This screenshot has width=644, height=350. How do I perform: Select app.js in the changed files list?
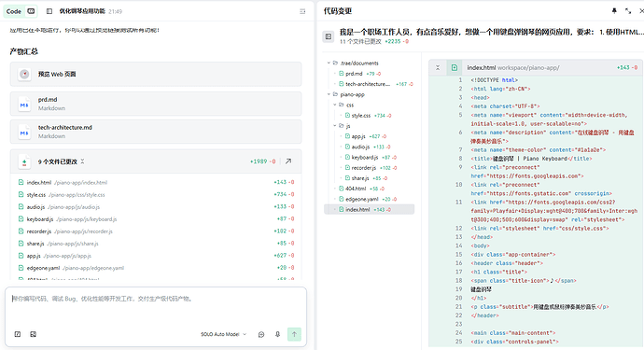[156, 256]
